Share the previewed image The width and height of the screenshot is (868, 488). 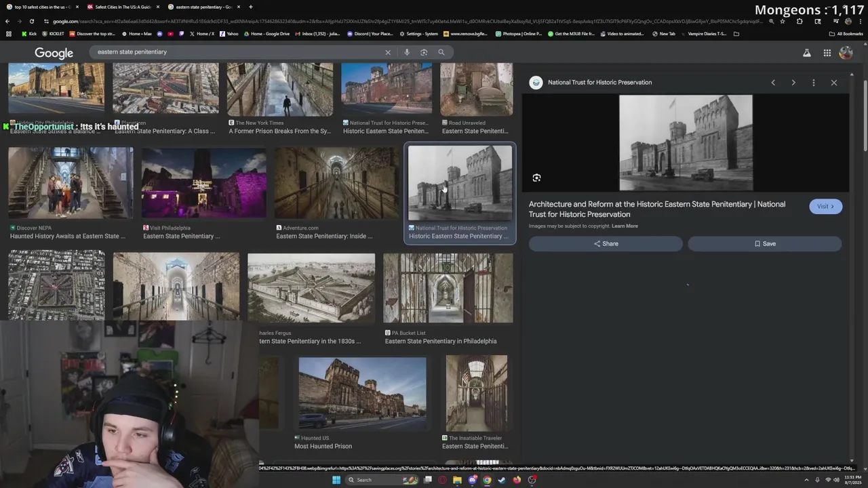click(x=606, y=244)
